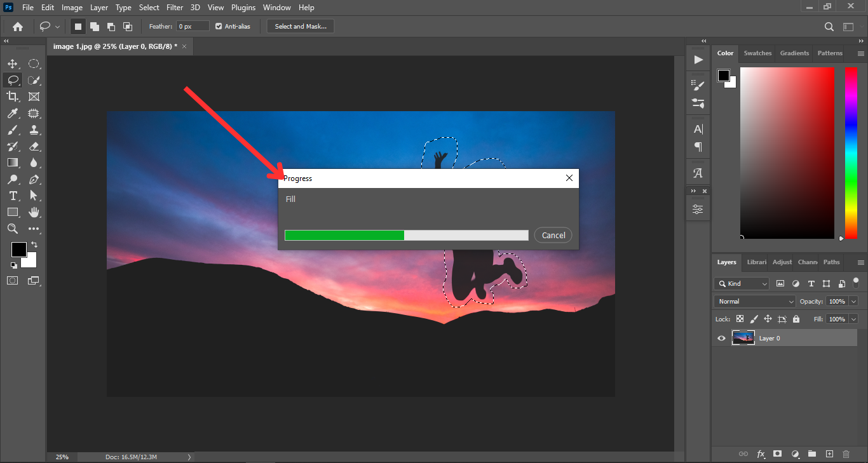Switch to the Gradients tab

[794, 53]
